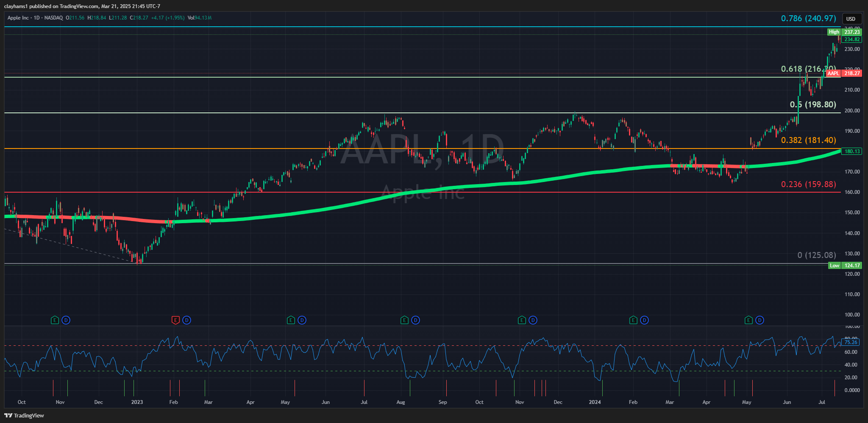Click the 230.00 tick on price scale
Screen dimensions: 868x423
(x=852, y=49)
